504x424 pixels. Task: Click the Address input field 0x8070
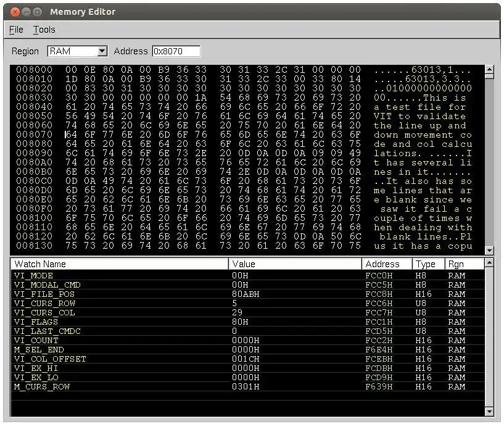click(176, 51)
